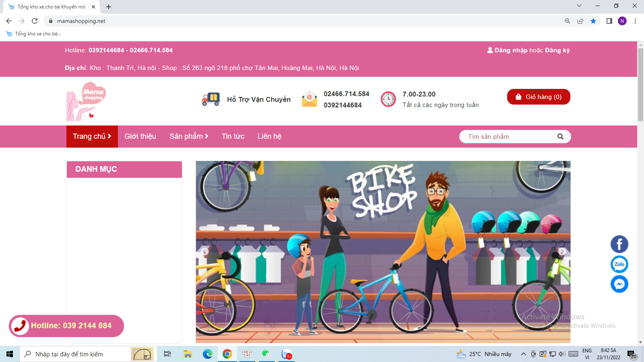Open the Zalo chat floating icon
Image resolution: width=644 pixels, height=362 pixels.
(x=619, y=264)
